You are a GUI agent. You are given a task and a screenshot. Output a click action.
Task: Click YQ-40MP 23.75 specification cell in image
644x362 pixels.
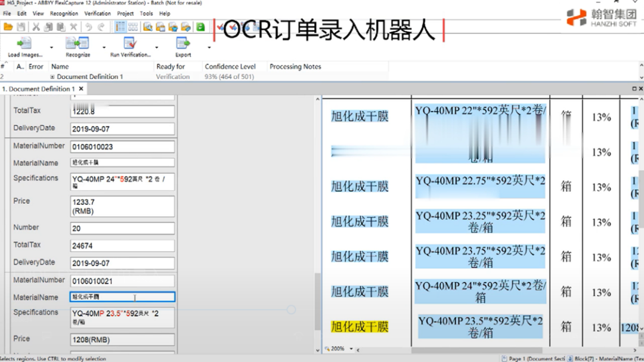click(x=480, y=256)
